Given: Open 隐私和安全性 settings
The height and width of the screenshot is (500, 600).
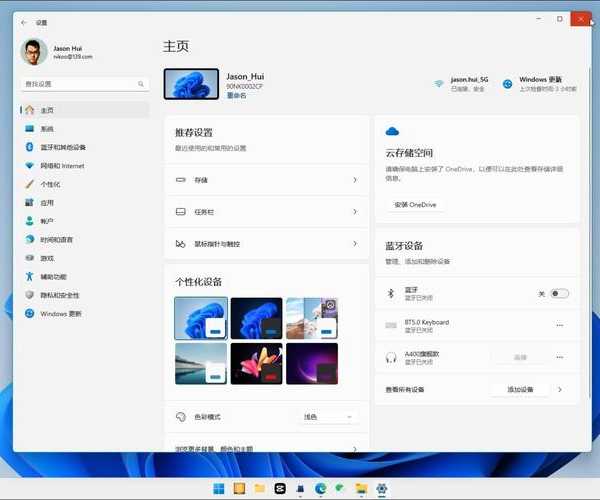Looking at the screenshot, I should tap(59, 295).
